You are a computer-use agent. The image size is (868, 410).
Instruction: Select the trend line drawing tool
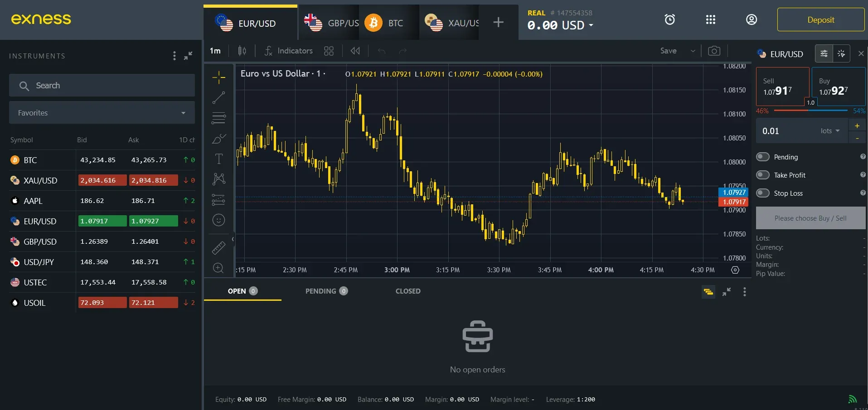(219, 97)
